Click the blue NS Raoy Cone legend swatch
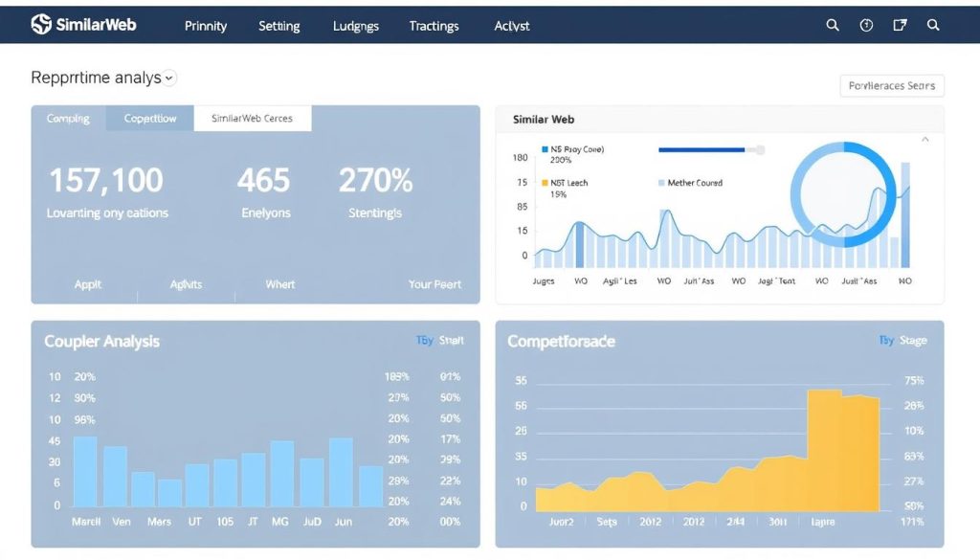The image size is (980, 560). click(x=545, y=149)
